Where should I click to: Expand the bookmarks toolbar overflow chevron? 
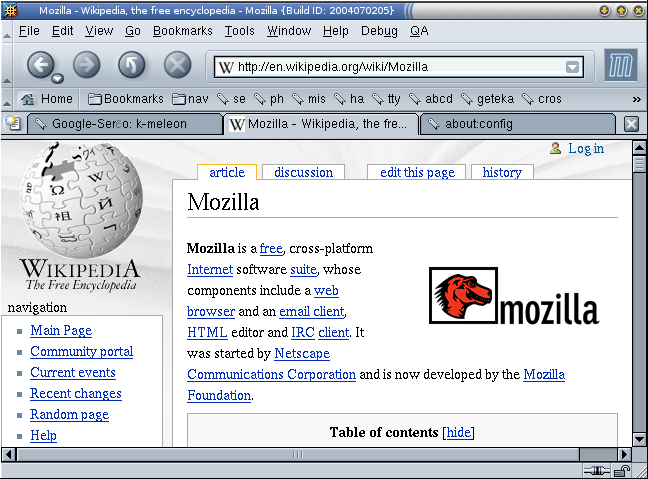pyautogui.click(x=636, y=100)
